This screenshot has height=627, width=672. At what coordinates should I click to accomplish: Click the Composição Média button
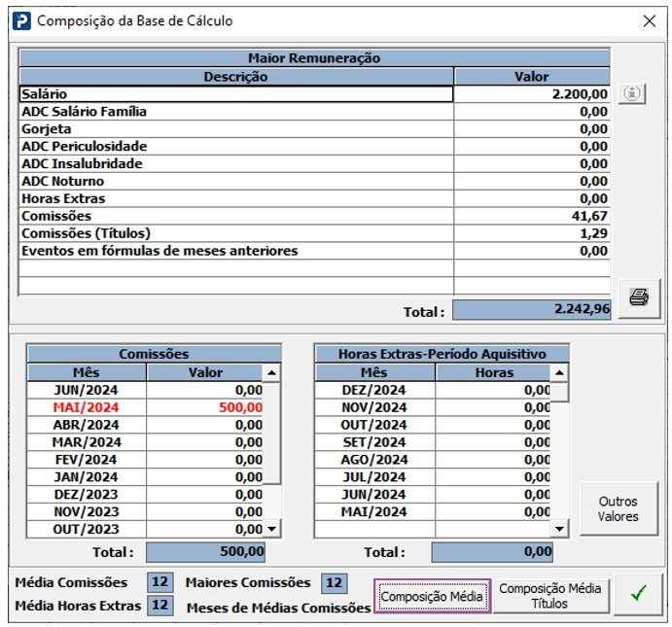(x=432, y=596)
